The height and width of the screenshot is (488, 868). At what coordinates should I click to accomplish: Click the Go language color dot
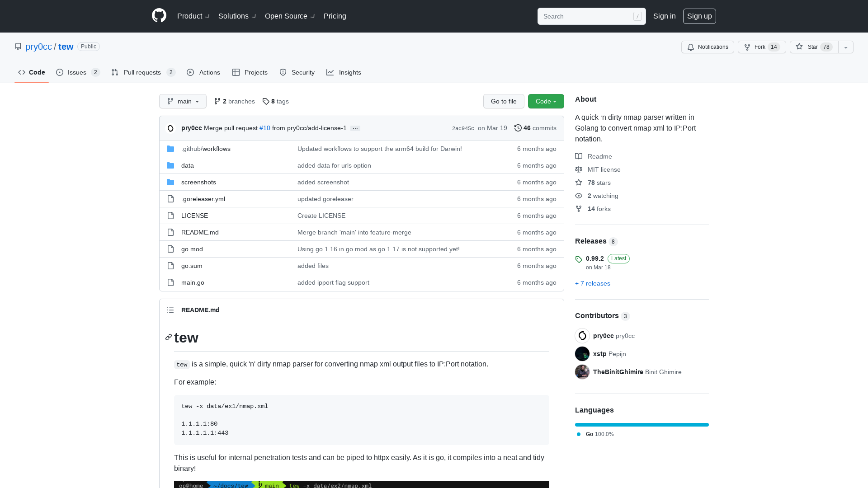[579, 434]
